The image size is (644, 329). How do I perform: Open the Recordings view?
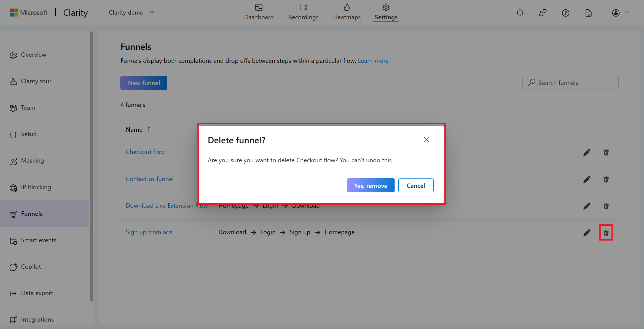(x=303, y=12)
